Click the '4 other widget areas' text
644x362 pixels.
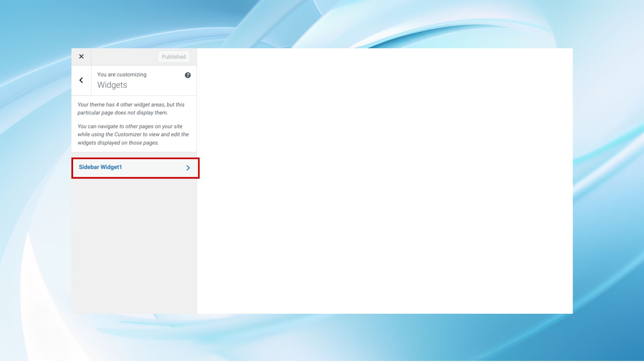[140, 105]
